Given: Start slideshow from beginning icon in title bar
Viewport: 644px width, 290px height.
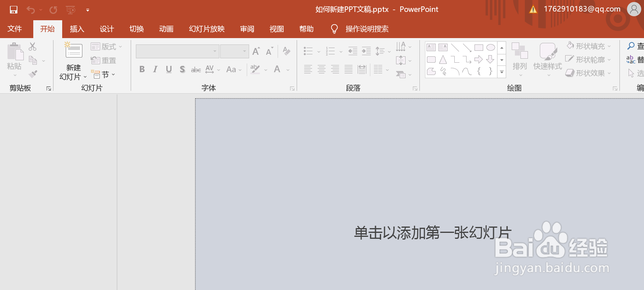Looking at the screenshot, I should [71, 10].
